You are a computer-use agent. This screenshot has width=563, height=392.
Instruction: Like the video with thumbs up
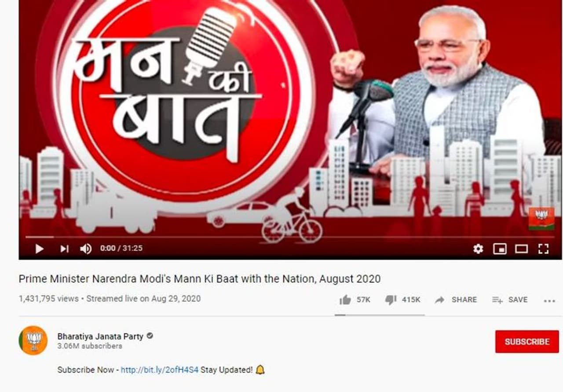pyautogui.click(x=355, y=300)
